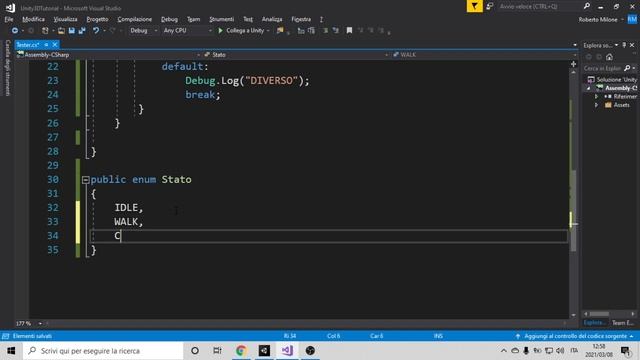Open the Strumenti menu
Image resolution: width=640 pixels, height=360 pixels.
point(222,19)
